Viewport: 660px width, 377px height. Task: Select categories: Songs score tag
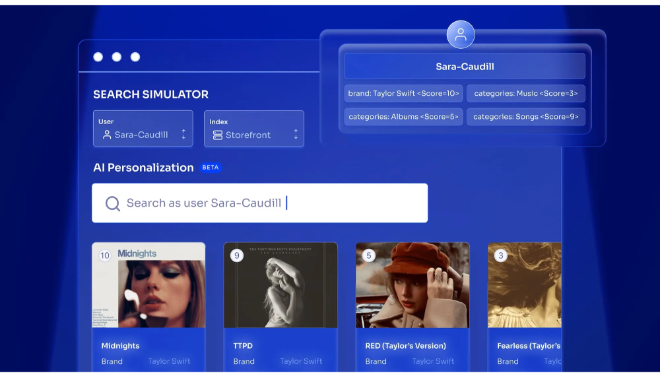[526, 117]
